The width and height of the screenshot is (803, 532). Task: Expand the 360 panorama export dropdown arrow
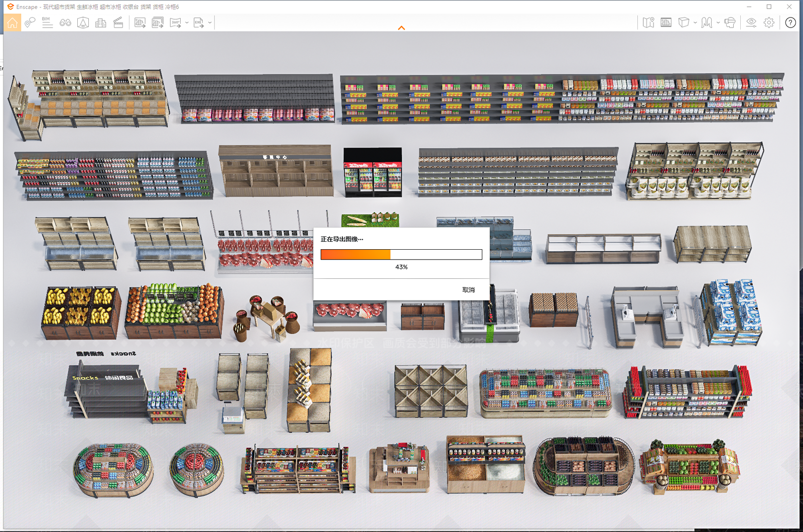187,23
